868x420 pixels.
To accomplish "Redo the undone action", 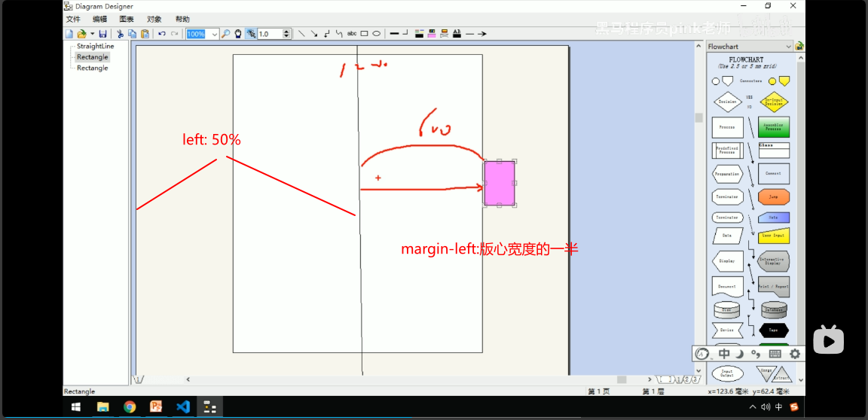I will pyautogui.click(x=174, y=34).
